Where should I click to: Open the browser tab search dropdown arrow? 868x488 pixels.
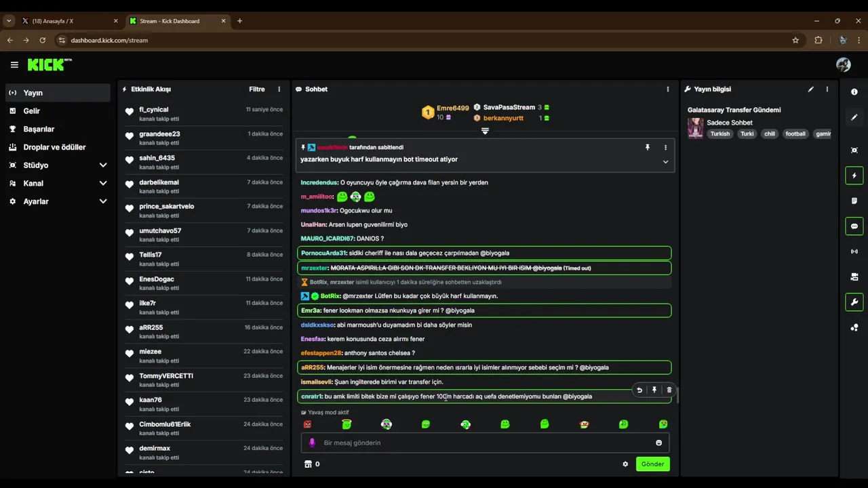point(8,21)
